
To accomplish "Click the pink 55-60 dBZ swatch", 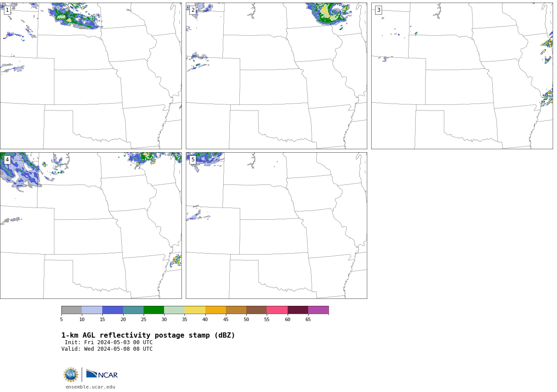I will (277, 310).
